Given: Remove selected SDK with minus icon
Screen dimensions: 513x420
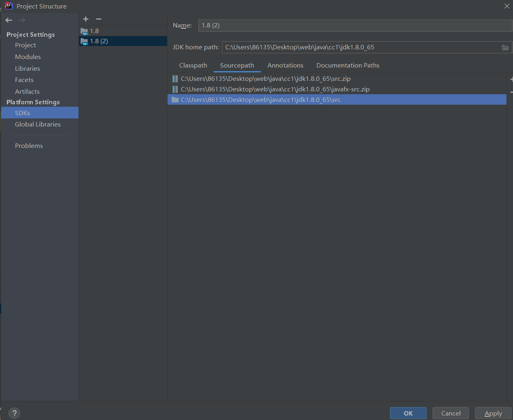Looking at the screenshot, I should point(99,19).
